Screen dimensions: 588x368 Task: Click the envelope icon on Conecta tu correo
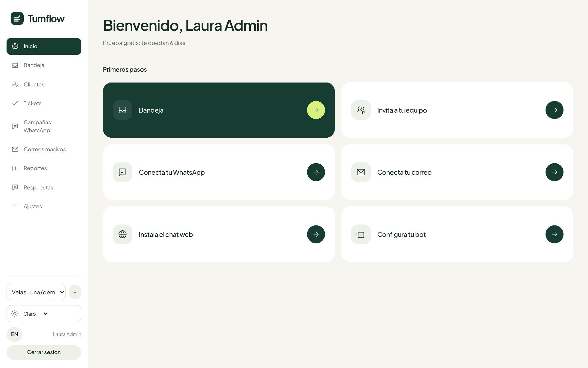point(361,172)
